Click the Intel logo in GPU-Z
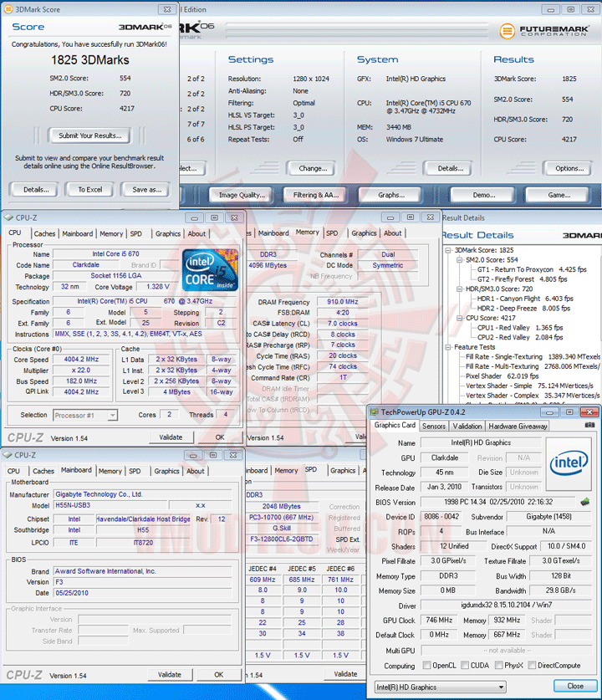Viewport: 602px width, 700px height. tap(569, 463)
